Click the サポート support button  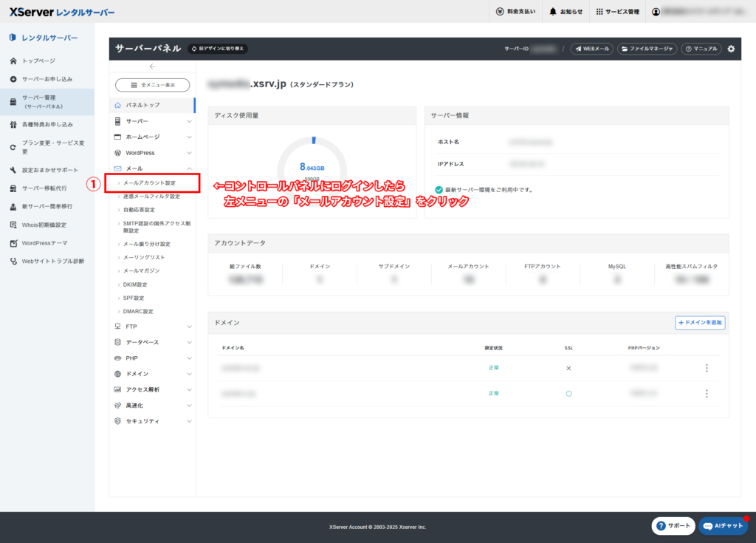click(x=673, y=526)
